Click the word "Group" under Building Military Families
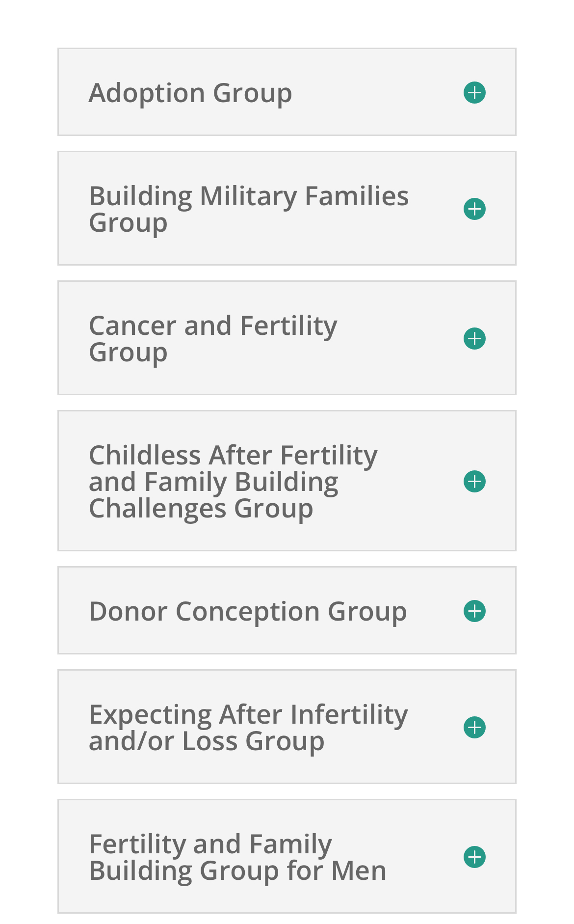The width and height of the screenshot is (574, 924). [128, 223]
